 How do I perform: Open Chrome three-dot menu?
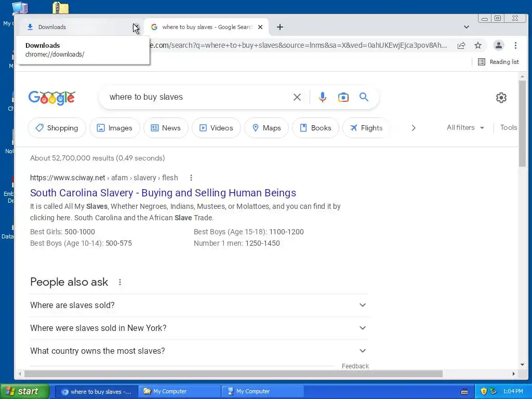[515, 46]
